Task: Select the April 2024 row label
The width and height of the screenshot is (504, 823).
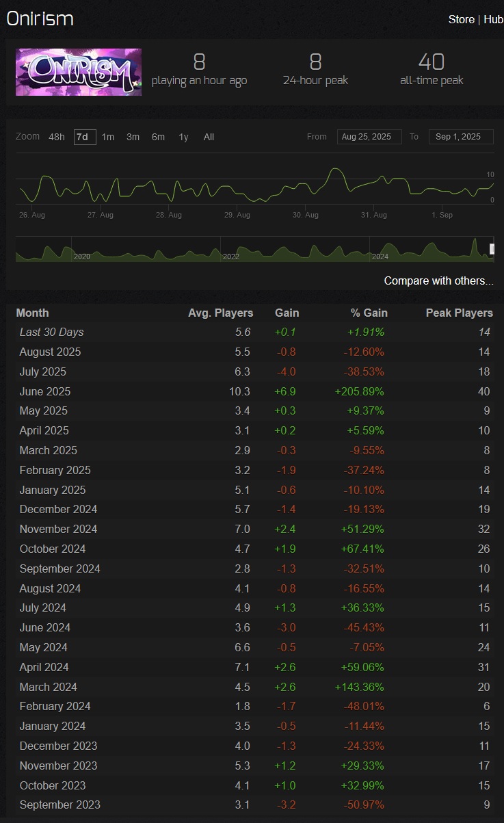Action: click(x=44, y=667)
